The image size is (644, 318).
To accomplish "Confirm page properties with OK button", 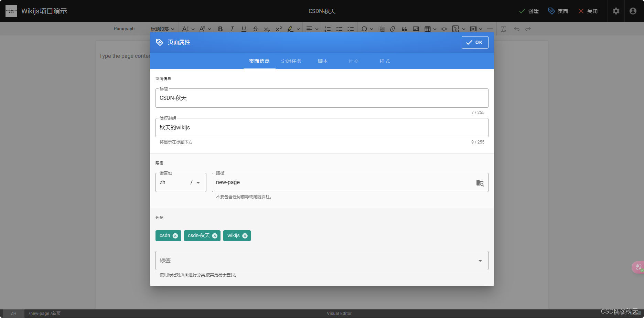I will [x=475, y=42].
